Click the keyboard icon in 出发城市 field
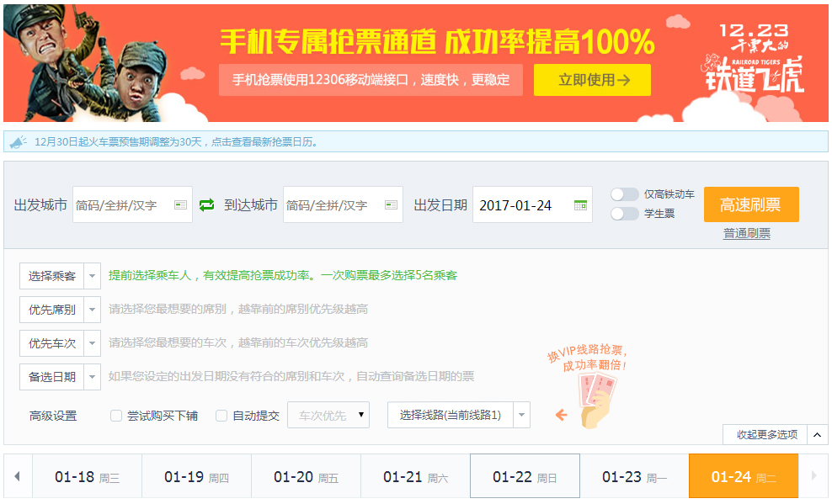The width and height of the screenshot is (832, 504). click(x=182, y=204)
